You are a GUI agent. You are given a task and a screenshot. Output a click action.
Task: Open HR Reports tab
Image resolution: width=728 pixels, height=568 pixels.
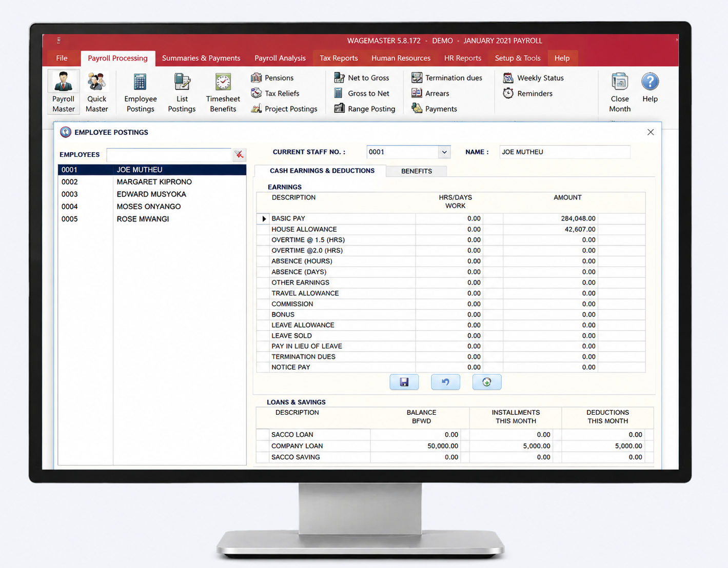pyautogui.click(x=463, y=58)
